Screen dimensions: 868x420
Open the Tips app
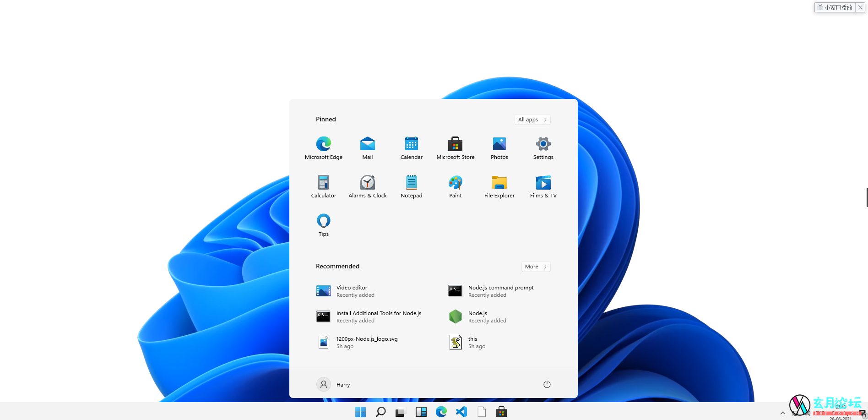click(x=324, y=225)
